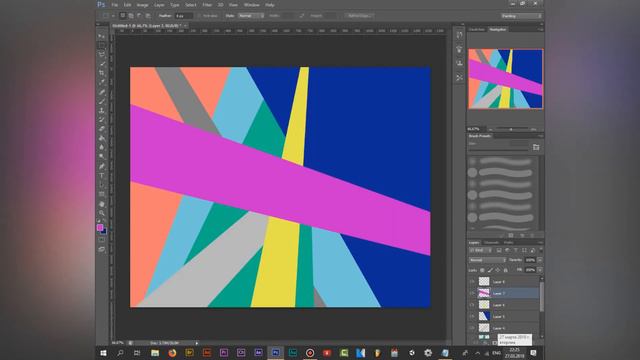Select the Zoom tool
This screenshot has height=360, width=640.
pyautogui.click(x=101, y=213)
